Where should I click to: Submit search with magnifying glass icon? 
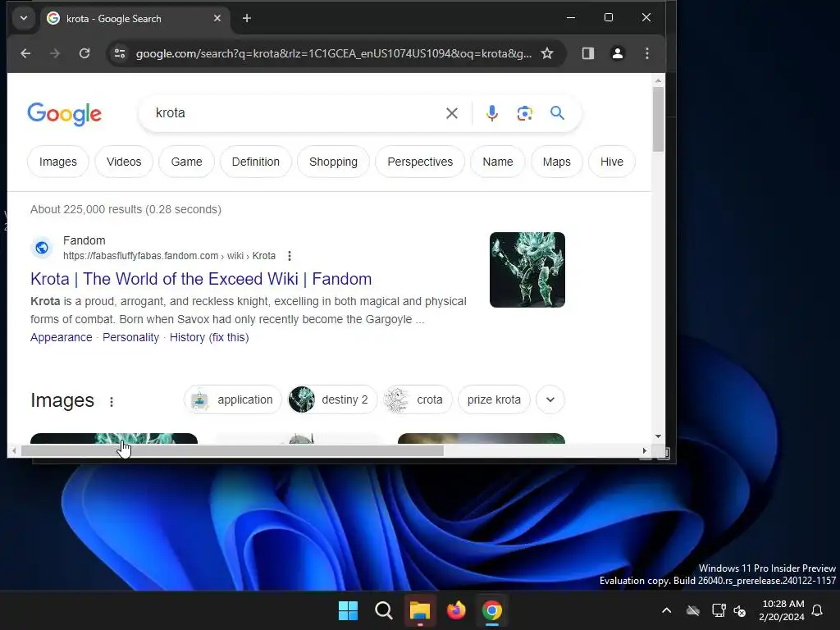[x=557, y=113]
